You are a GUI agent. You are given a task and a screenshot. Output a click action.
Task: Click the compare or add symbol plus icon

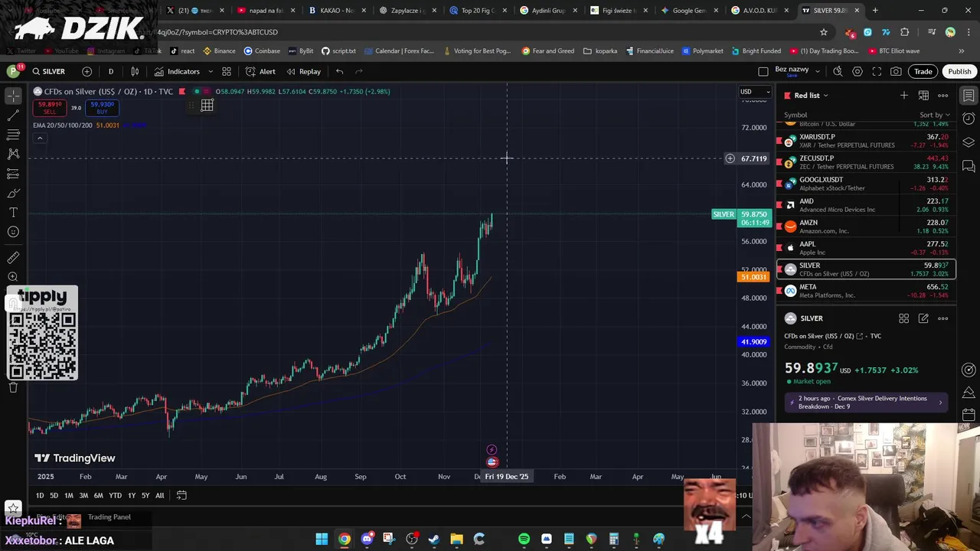click(x=87, y=71)
